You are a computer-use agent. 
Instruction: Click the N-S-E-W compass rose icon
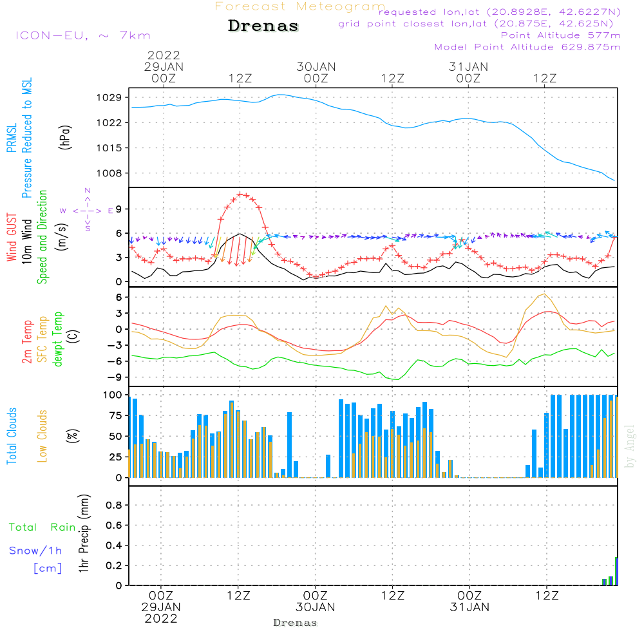pos(87,211)
